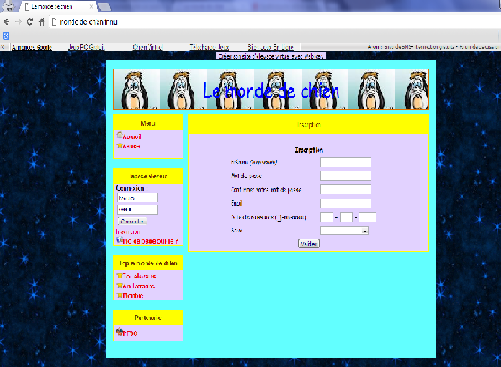Viewport: 501px width, 367px height.
Task: Reload the page with the refresh icon
Action: pyautogui.click(x=30, y=22)
